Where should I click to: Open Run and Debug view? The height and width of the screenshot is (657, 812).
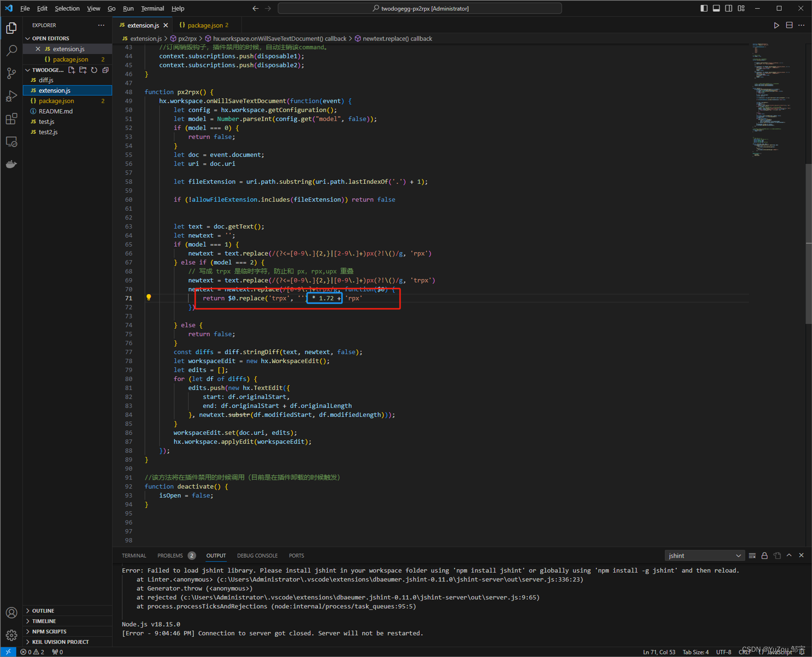pos(11,96)
